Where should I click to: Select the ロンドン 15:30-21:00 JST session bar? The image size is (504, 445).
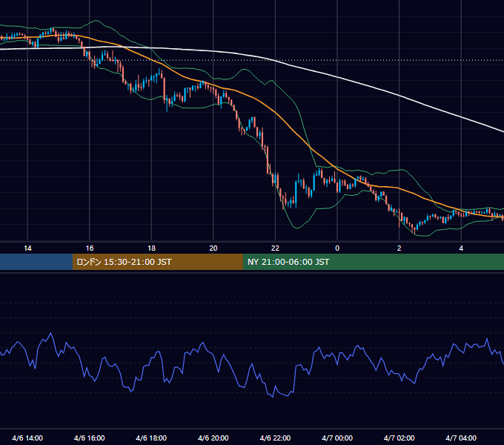[157, 262]
